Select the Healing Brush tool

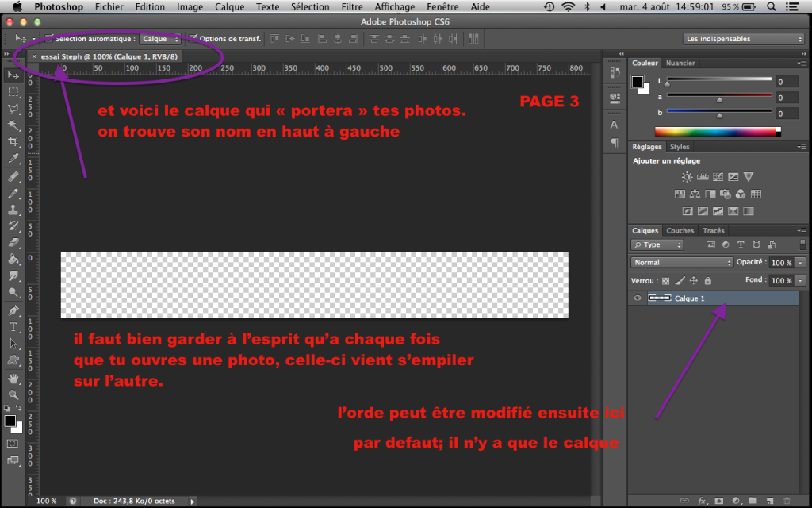pyautogui.click(x=13, y=177)
